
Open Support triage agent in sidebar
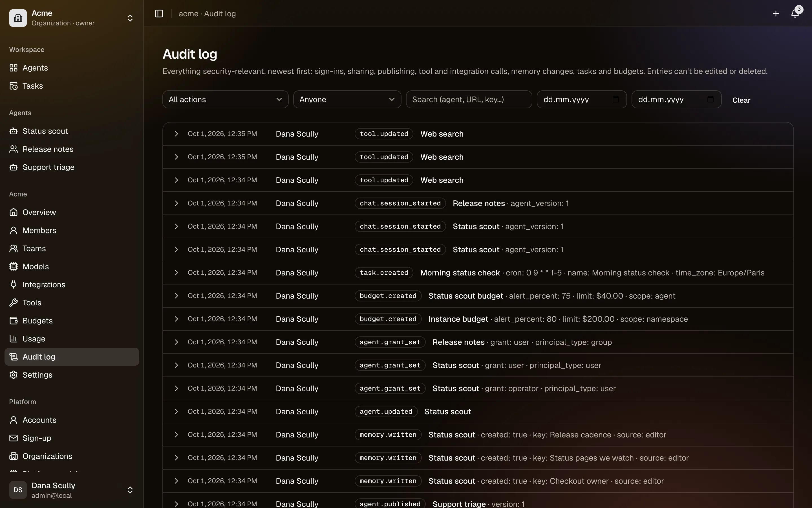pyautogui.click(x=72, y=167)
